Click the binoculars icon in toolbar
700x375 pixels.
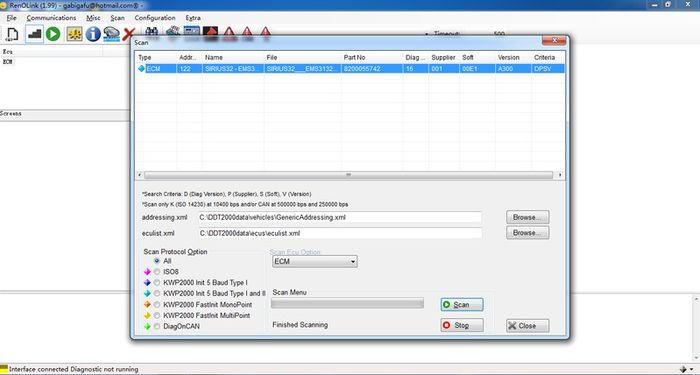coord(151,32)
